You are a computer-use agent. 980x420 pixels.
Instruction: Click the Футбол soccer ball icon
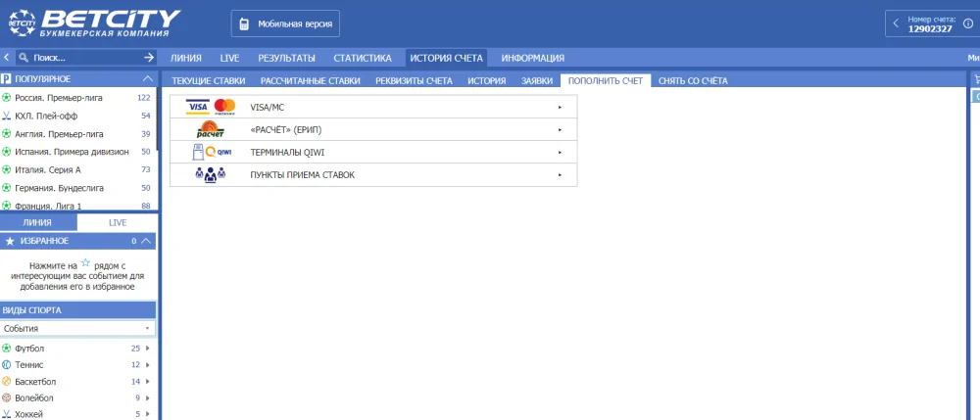(x=7, y=349)
